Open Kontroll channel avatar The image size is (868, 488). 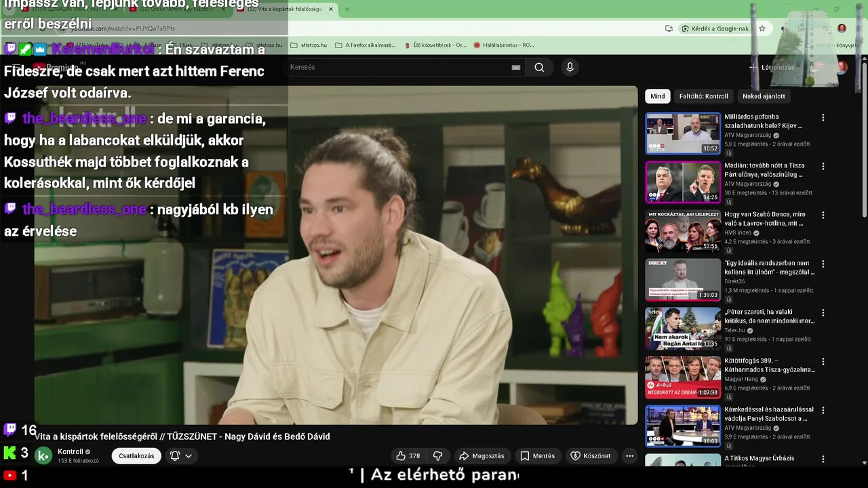tap(43, 456)
